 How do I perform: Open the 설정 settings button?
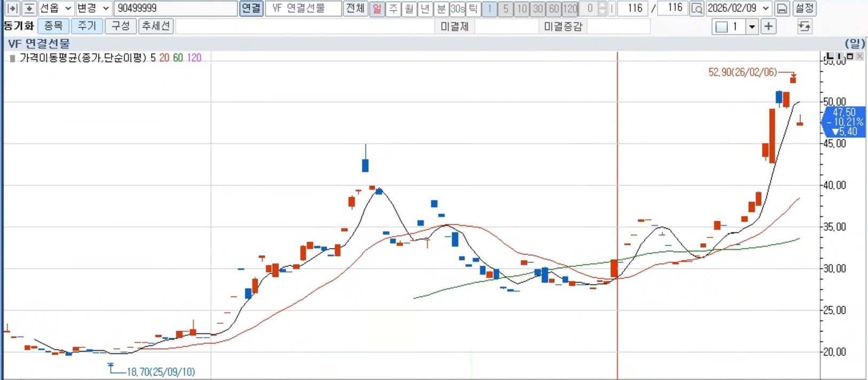click(804, 9)
